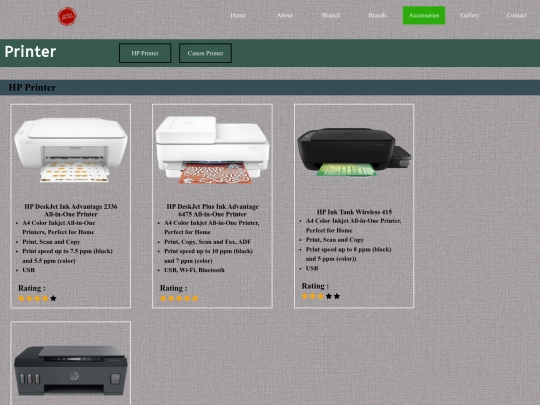This screenshot has width=540, height=405.
Task: Click the Rating label in DeskJet 2336 card
Action: click(32, 288)
